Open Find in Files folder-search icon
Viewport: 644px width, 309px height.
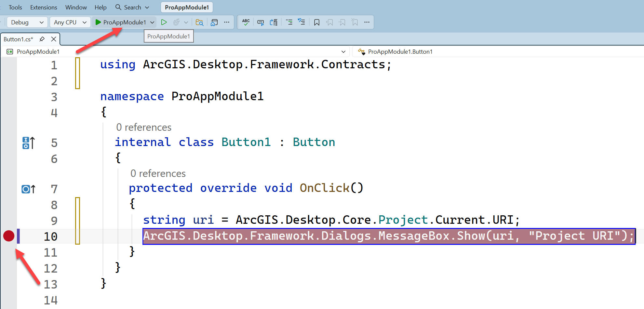199,22
